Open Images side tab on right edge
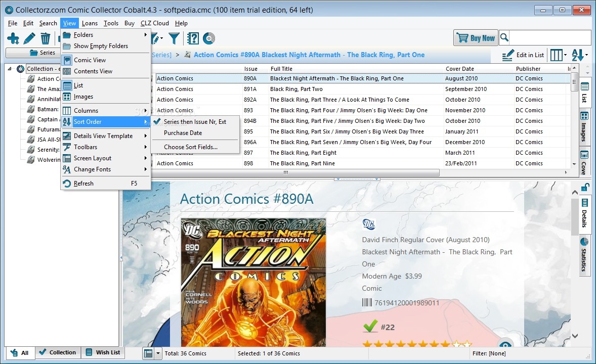The width and height of the screenshot is (596, 364). 584,127
